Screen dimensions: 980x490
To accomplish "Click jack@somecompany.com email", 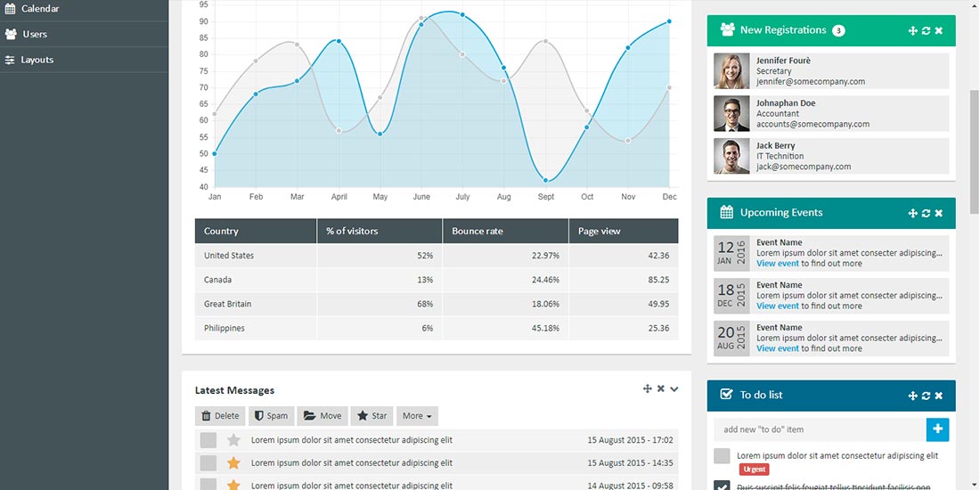I will [x=803, y=167].
